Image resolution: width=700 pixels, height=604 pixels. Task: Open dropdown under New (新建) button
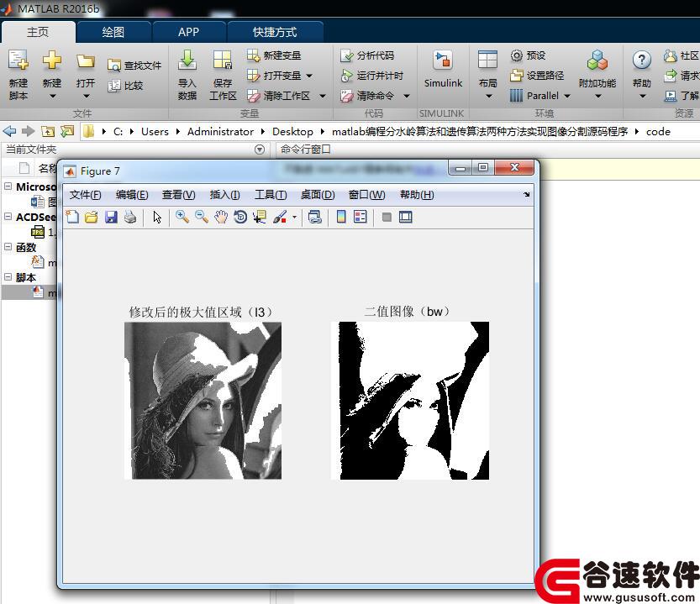point(52,96)
